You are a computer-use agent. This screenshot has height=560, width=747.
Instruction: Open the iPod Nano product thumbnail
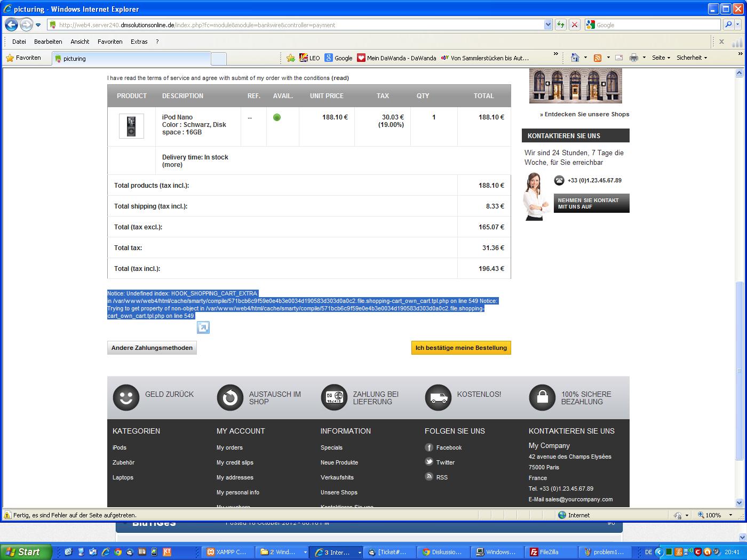(x=131, y=126)
